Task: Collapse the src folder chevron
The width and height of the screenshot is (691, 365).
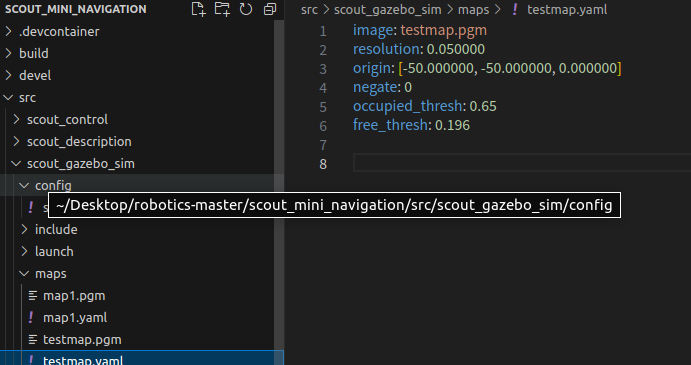Action: click(x=8, y=97)
